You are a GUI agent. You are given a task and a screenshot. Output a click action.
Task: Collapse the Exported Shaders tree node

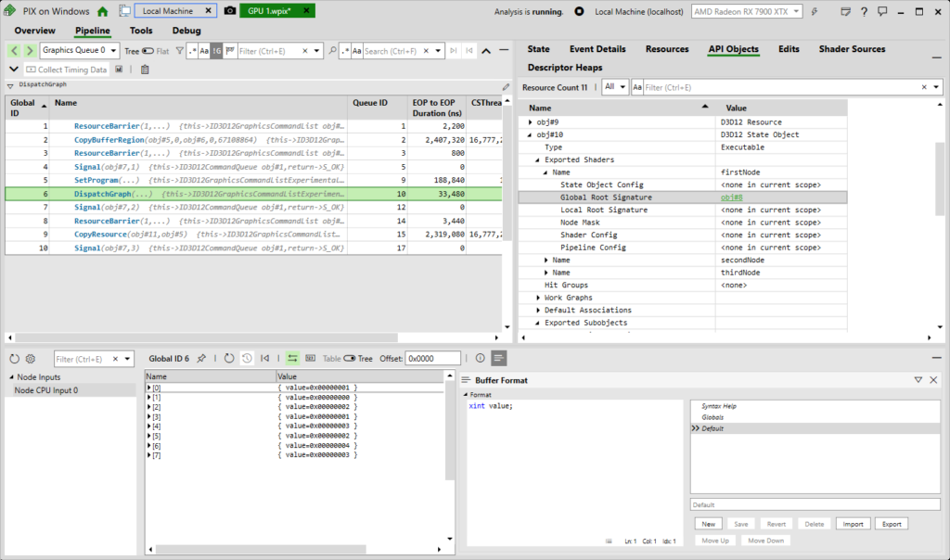(x=537, y=159)
